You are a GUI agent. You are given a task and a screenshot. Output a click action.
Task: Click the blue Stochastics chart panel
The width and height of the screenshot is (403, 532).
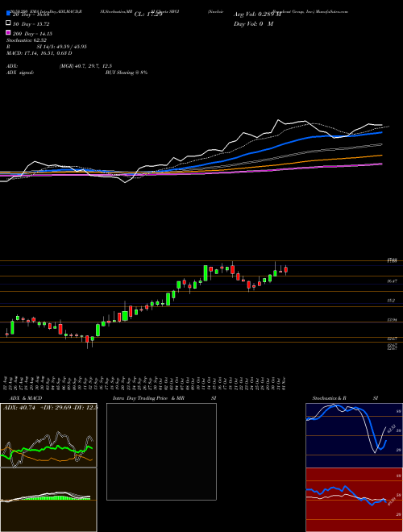354,435
